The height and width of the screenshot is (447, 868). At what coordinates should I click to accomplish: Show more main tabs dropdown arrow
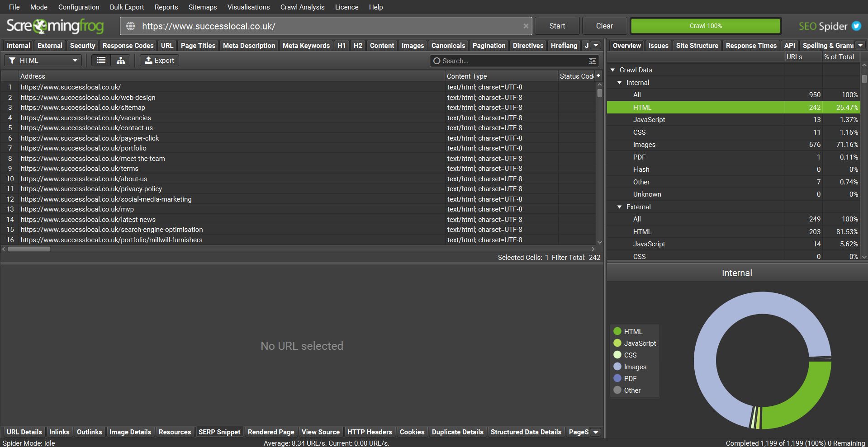[596, 46]
